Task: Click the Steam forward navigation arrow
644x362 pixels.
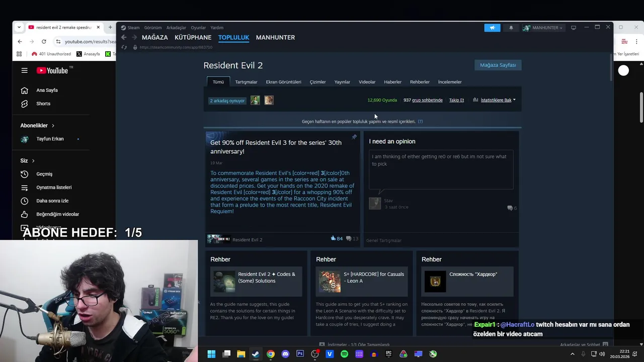Action: [134, 37]
